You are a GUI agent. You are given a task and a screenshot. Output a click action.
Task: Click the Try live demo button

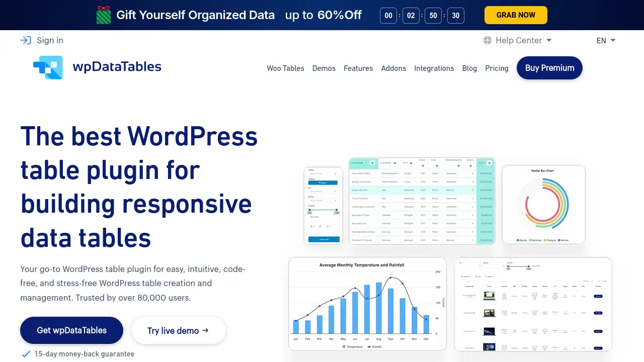click(178, 330)
